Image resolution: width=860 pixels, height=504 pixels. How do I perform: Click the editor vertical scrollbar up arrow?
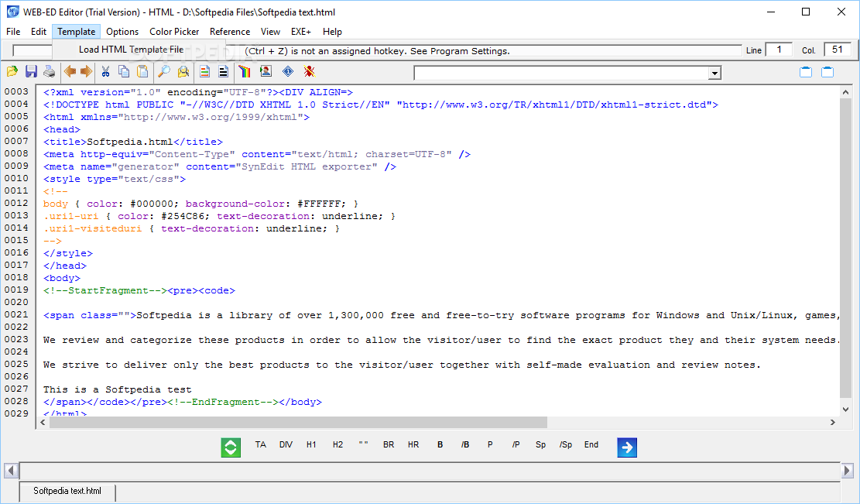(x=846, y=93)
